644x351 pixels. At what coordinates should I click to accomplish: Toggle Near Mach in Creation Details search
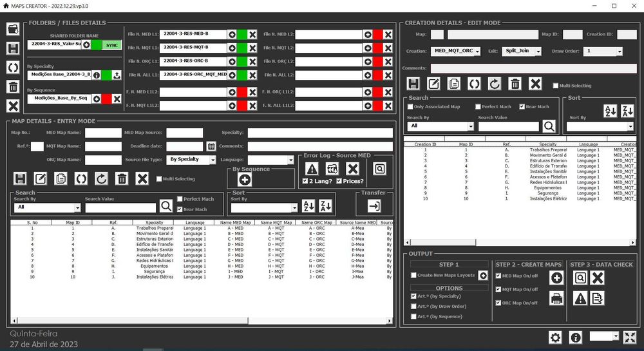coord(522,107)
